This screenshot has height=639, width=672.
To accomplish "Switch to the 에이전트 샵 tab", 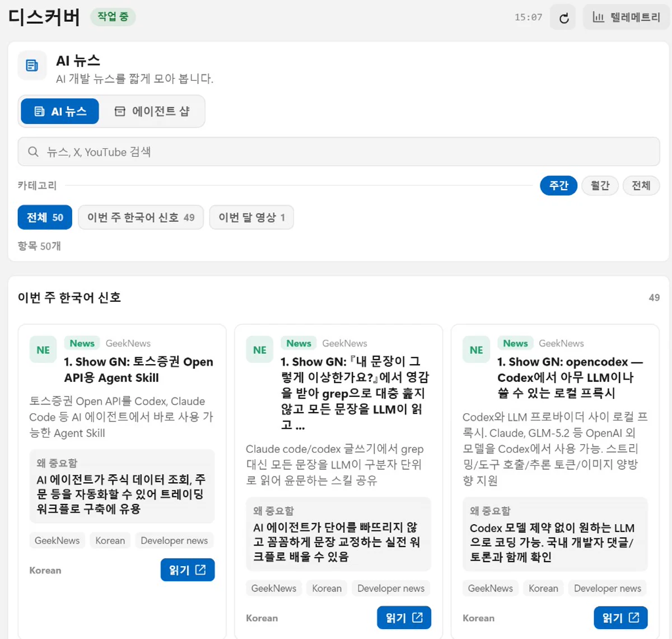I will click(x=152, y=111).
